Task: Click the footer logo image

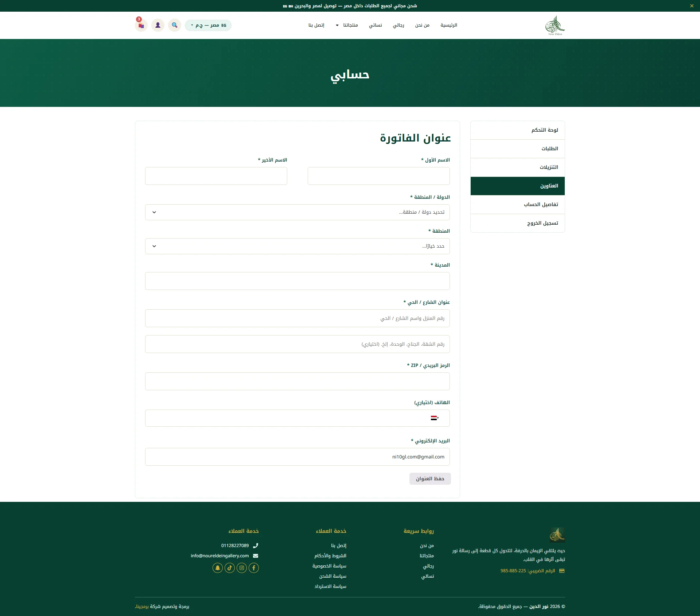Action: click(557, 535)
